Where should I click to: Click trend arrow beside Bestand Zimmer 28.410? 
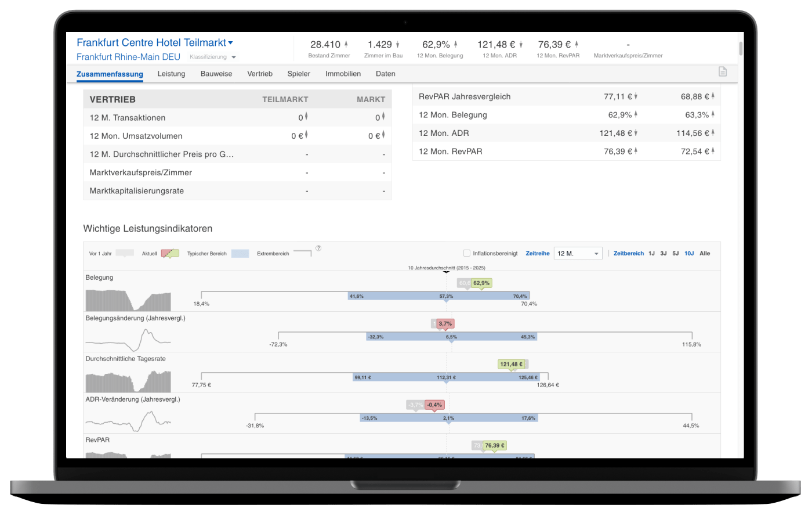pyautogui.click(x=346, y=45)
